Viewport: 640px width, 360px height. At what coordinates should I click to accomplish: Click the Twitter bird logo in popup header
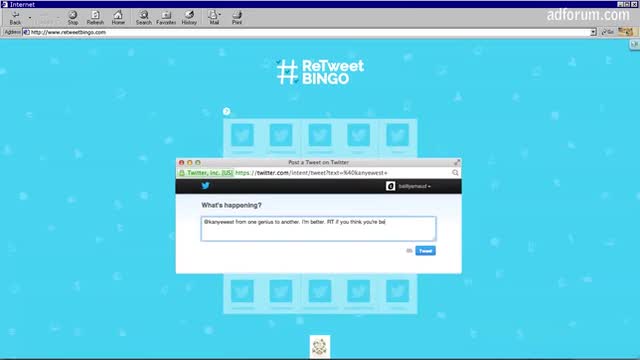pyautogui.click(x=205, y=186)
